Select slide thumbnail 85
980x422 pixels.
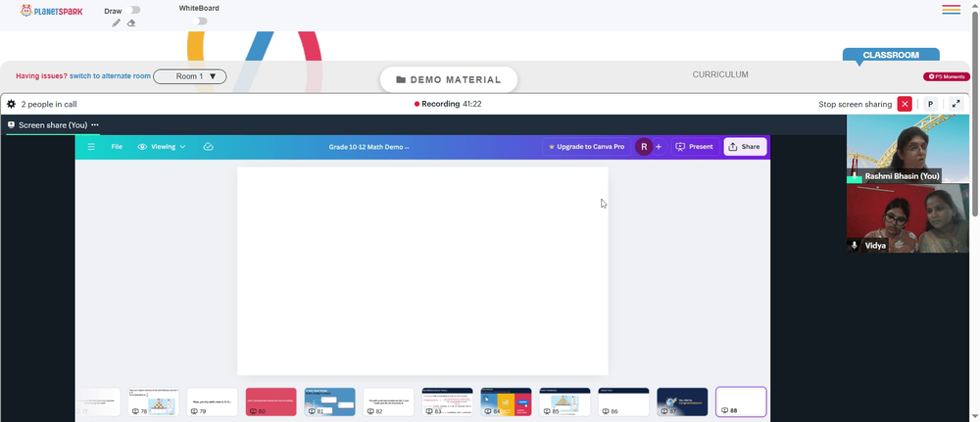tap(564, 402)
